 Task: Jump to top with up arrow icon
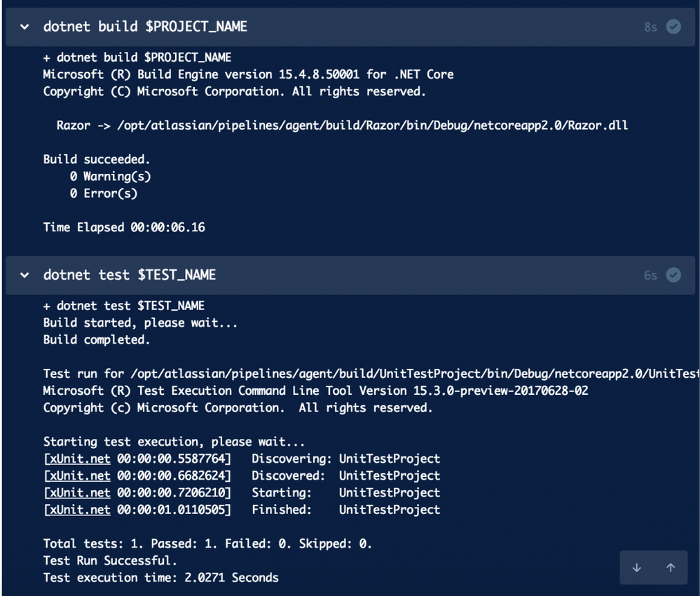[671, 567]
